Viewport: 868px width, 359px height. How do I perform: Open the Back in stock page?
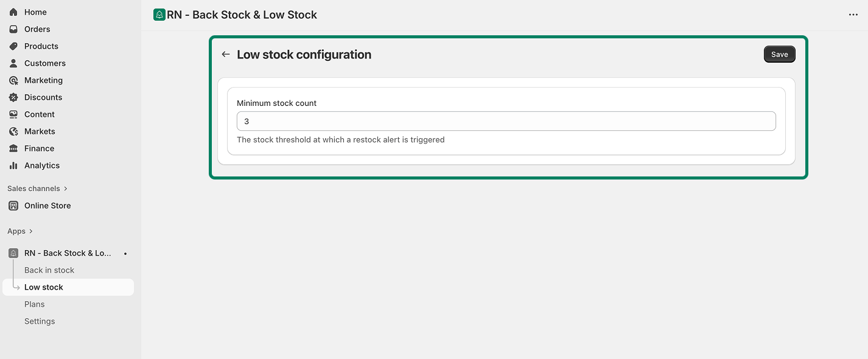[x=49, y=270]
